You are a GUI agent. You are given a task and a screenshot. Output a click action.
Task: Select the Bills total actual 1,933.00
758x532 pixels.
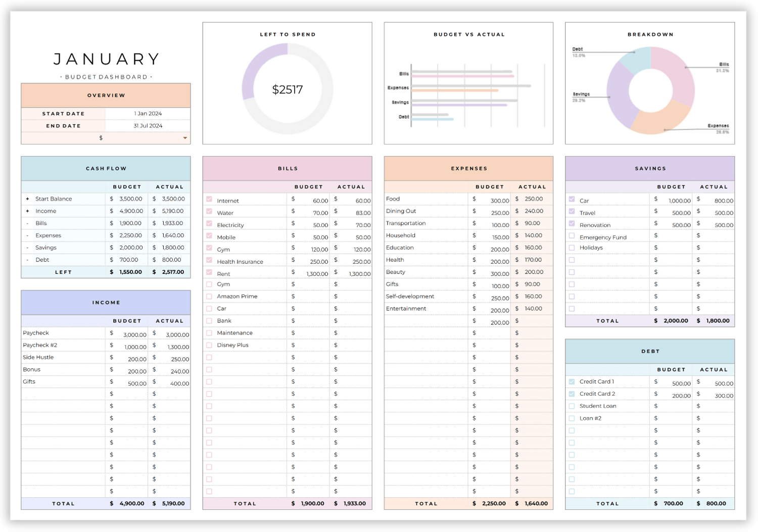pos(354,504)
